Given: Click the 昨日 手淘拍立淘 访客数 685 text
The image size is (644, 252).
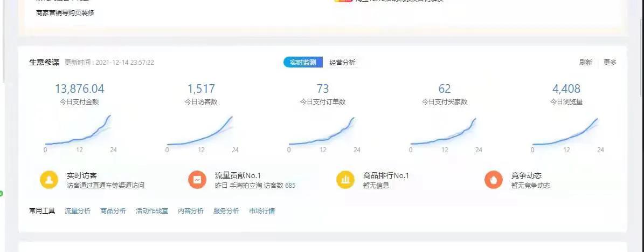Looking at the screenshot, I should (x=255, y=186).
